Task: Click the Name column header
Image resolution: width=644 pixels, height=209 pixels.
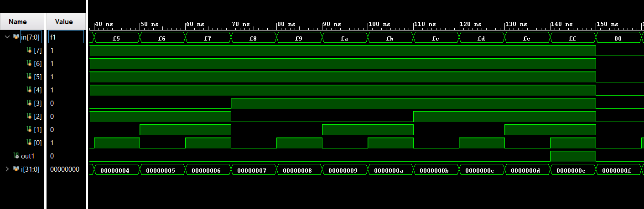Action: pos(18,21)
